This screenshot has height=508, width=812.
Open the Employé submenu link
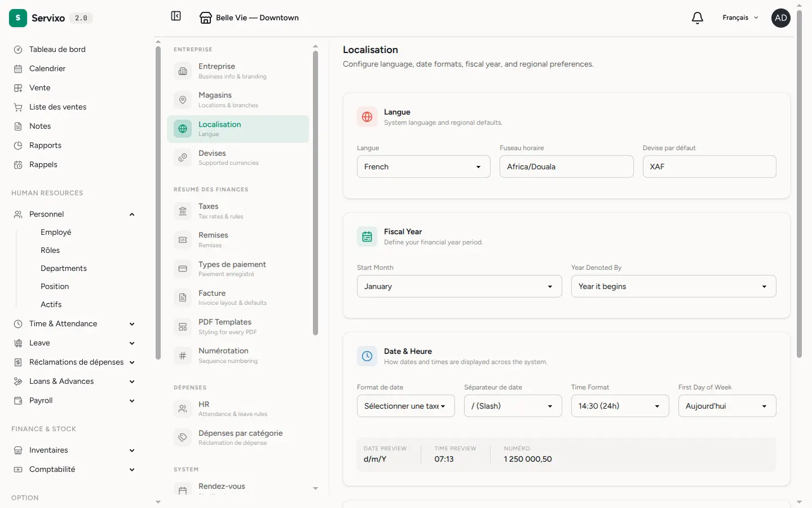point(56,233)
